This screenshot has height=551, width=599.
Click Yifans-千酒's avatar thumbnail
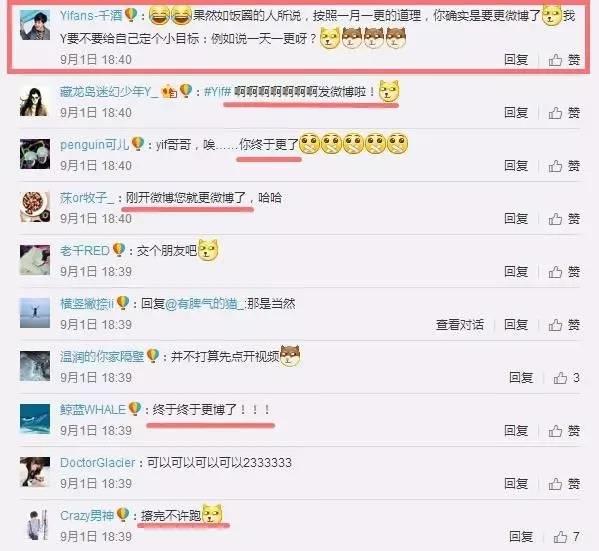click(35, 25)
